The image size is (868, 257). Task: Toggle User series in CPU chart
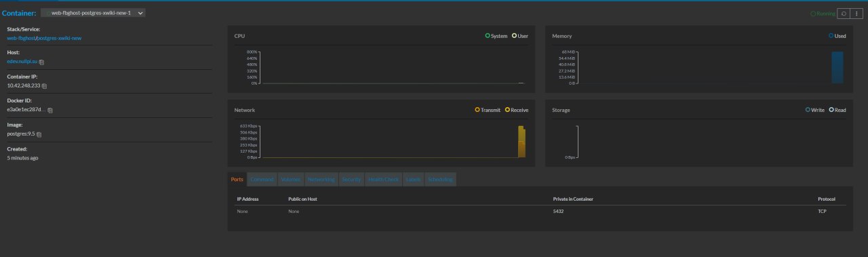[520, 36]
